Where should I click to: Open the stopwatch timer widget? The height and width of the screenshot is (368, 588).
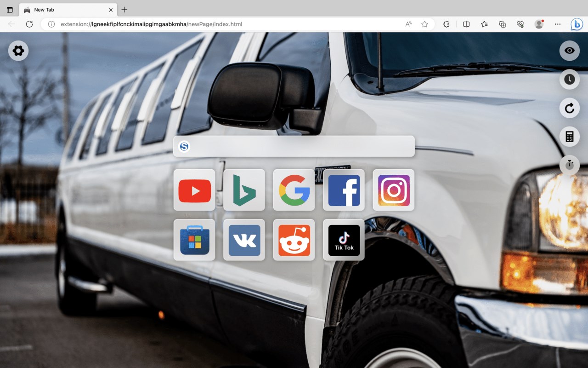570,165
